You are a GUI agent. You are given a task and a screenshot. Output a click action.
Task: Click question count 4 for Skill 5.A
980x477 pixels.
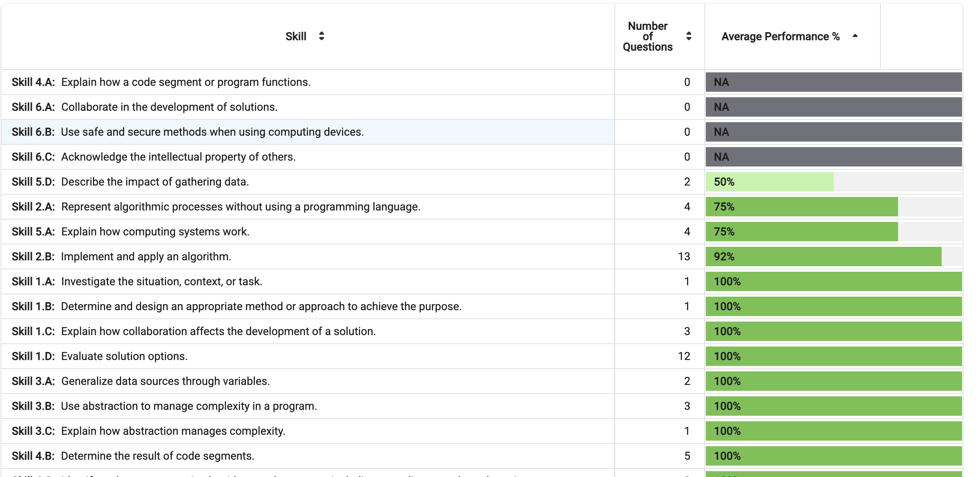point(687,232)
